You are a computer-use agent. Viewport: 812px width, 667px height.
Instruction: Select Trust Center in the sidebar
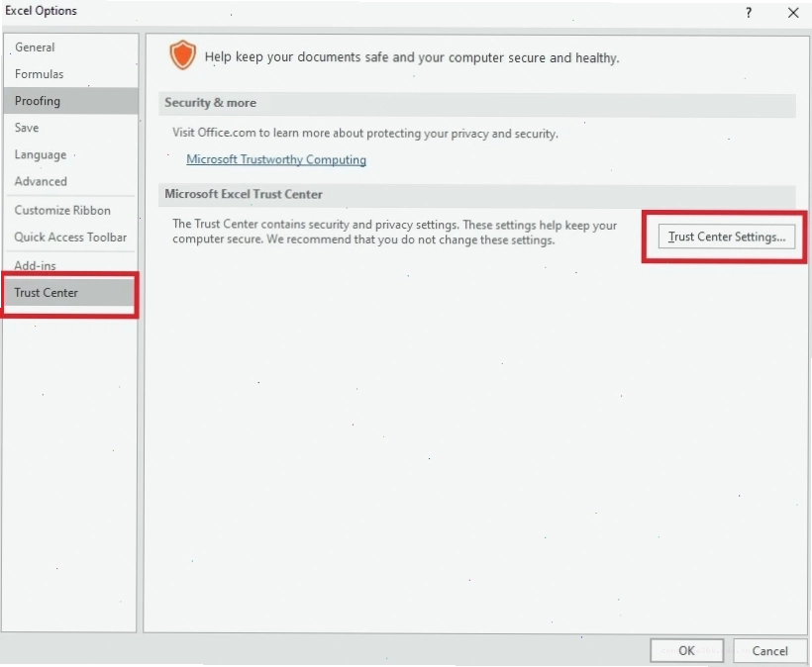pos(70,293)
